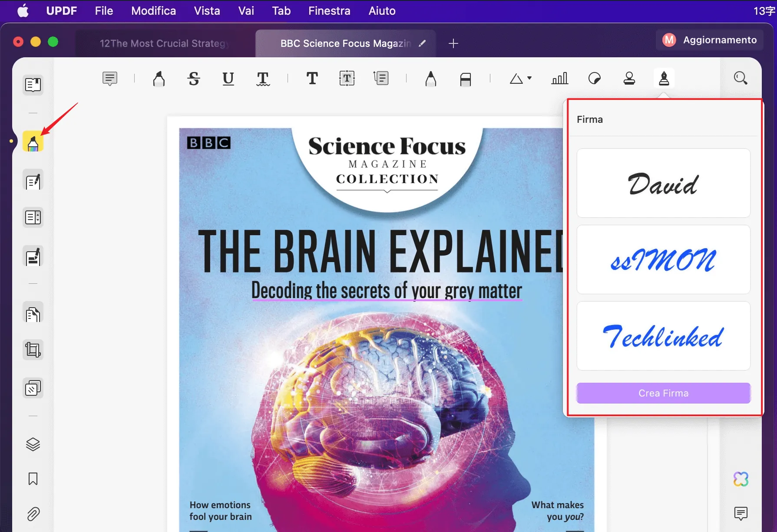Open the File menu
The width and height of the screenshot is (777, 532).
(x=104, y=11)
